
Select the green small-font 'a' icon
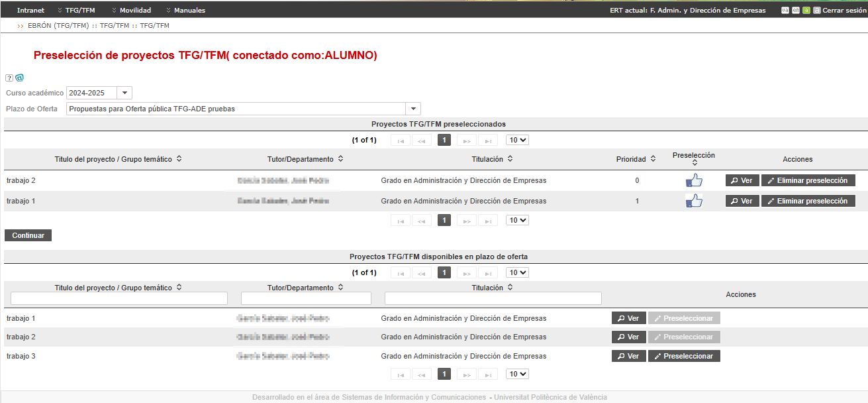[806, 11]
